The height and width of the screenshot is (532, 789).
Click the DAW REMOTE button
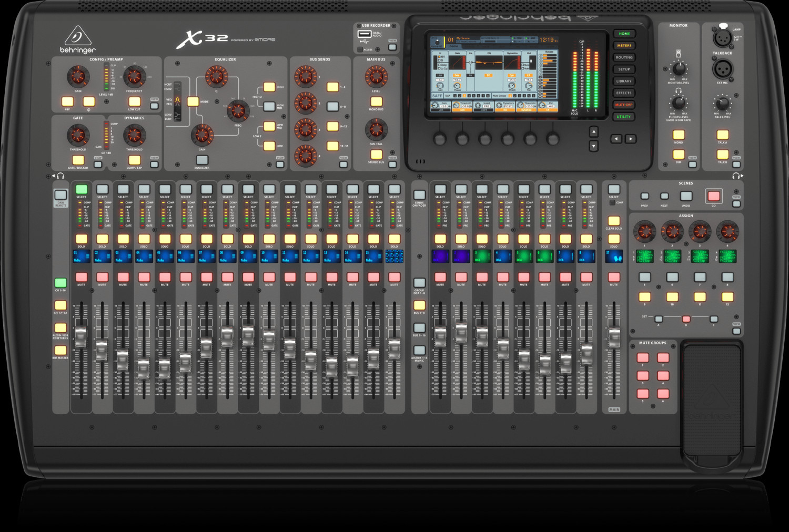click(x=60, y=195)
